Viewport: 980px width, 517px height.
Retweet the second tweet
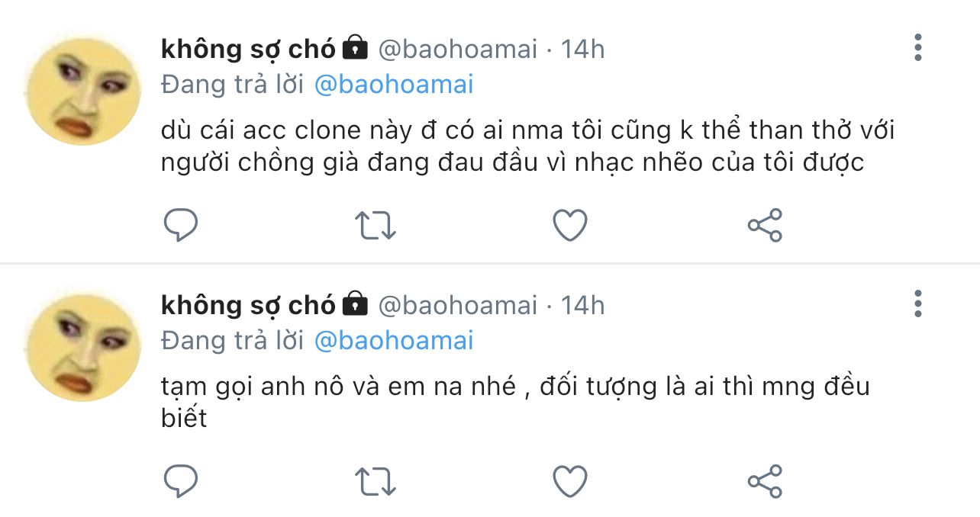tap(376, 481)
